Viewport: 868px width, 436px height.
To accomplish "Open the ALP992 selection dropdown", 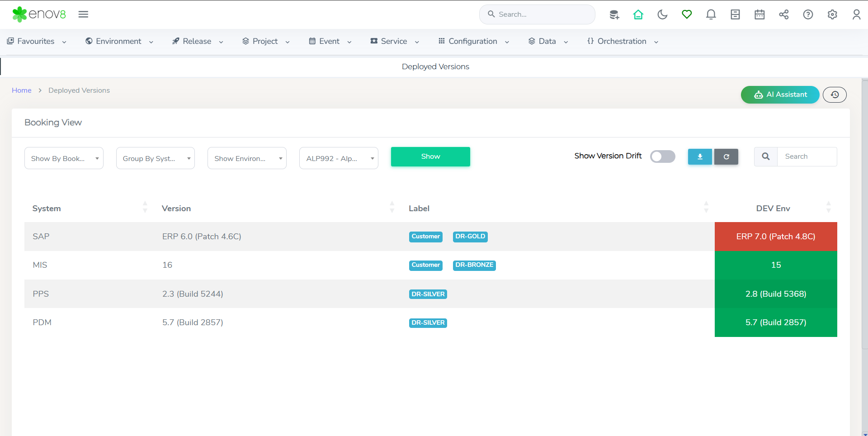I will coord(339,158).
